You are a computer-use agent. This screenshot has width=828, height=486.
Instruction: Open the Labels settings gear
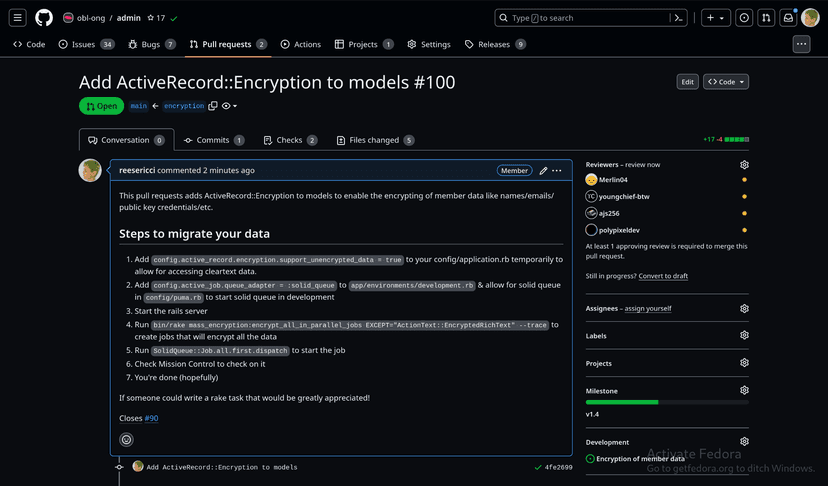click(x=744, y=336)
